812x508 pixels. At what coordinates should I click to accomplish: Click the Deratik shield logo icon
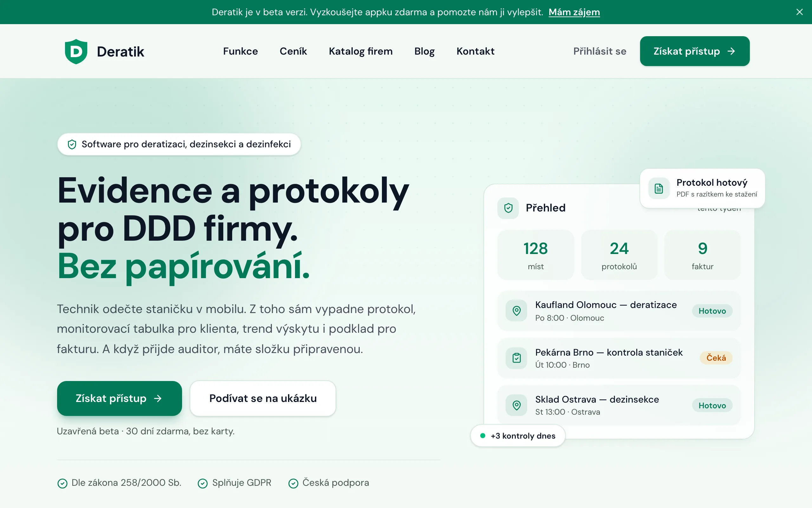[x=76, y=51]
